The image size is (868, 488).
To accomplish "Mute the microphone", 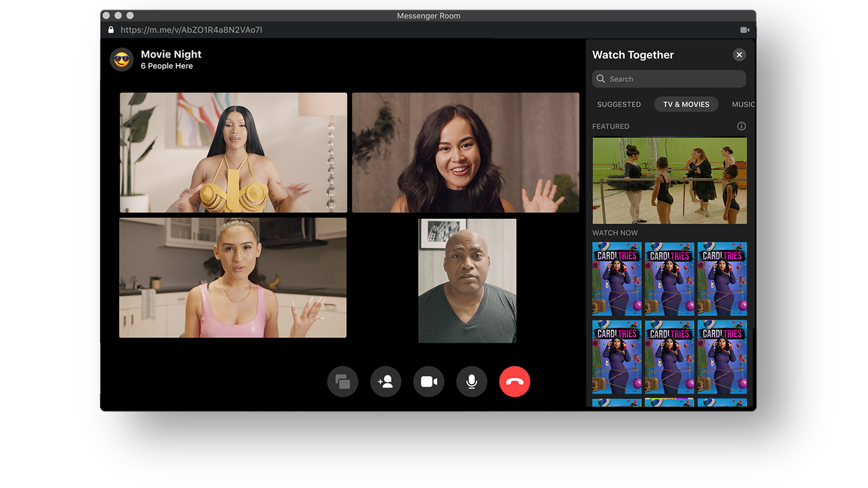I will (x=471, y=382).
